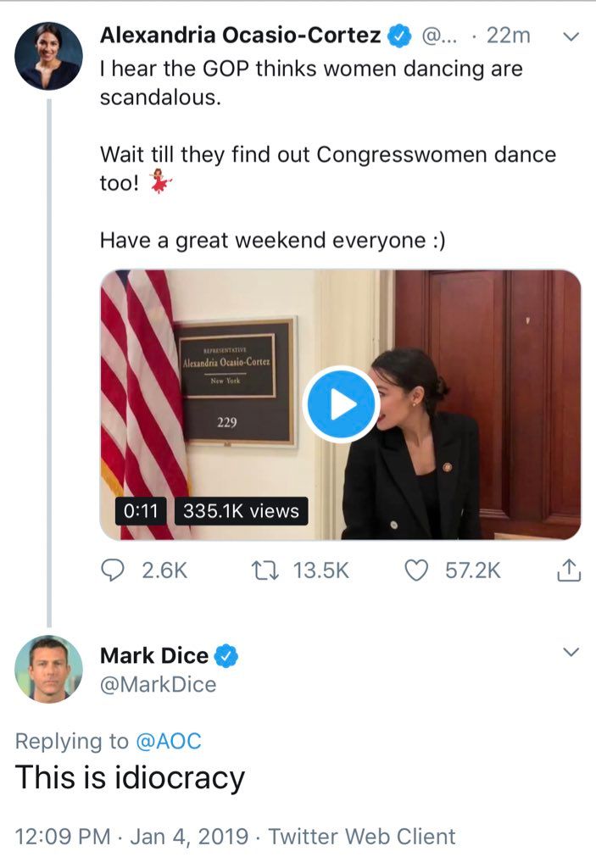The image size is (596, 868).
Task: Click the 335.1K views label
Action: tap(242, 511)
